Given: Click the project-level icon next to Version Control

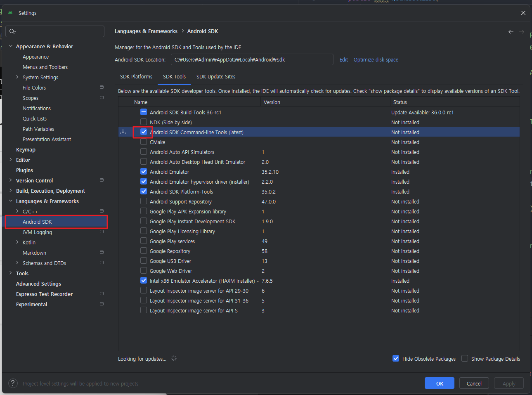Looking at the screenshot, I should (x=102, y=180).
